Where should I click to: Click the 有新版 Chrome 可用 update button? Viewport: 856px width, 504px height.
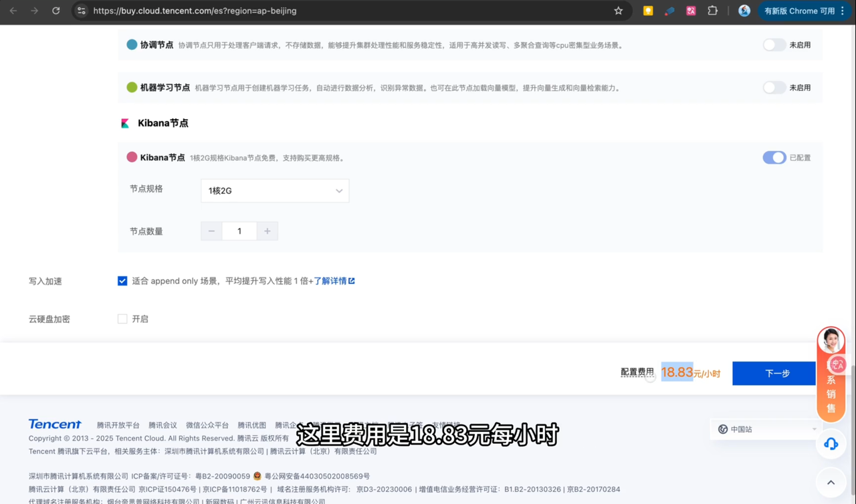click(x=799, y=11)
